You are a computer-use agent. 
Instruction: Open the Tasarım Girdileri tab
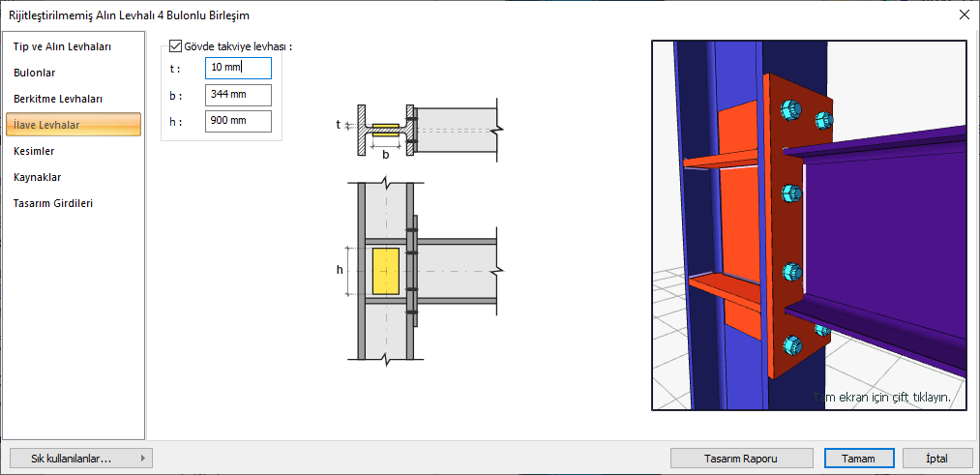click(x=53, y=203)
